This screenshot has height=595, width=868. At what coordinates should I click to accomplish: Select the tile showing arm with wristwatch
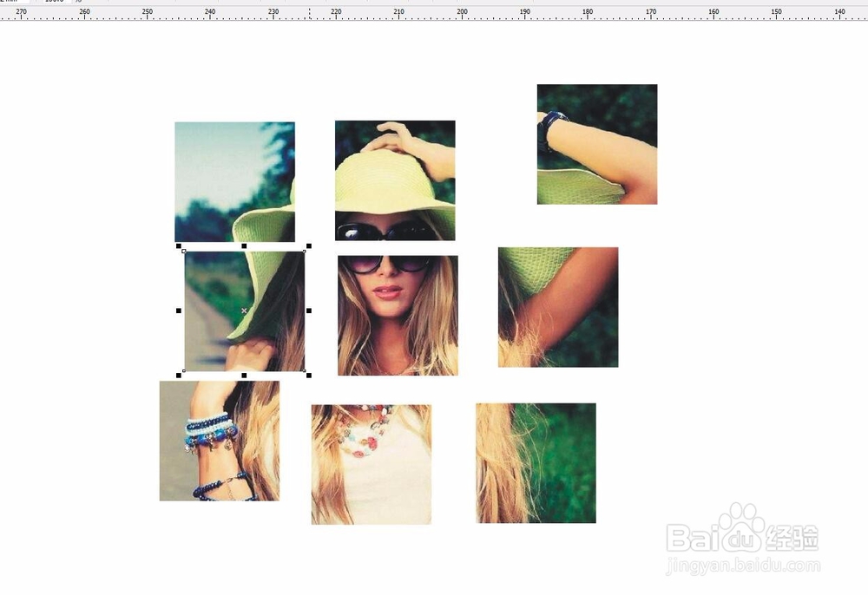(x=597, y=144)
